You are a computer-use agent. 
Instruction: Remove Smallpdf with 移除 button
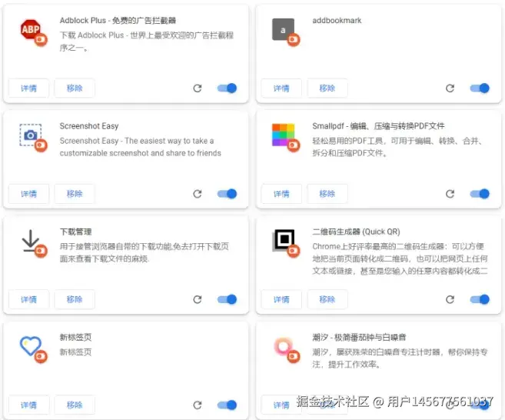coord(327,194)
